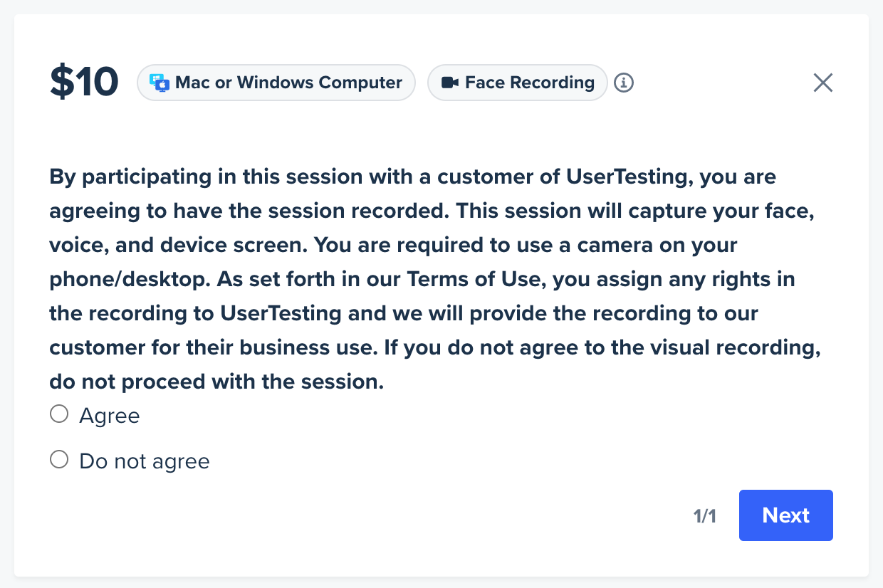
Task: Click the 1/1 page indicator
Action: pyautogui.click(x=705, y=516)
